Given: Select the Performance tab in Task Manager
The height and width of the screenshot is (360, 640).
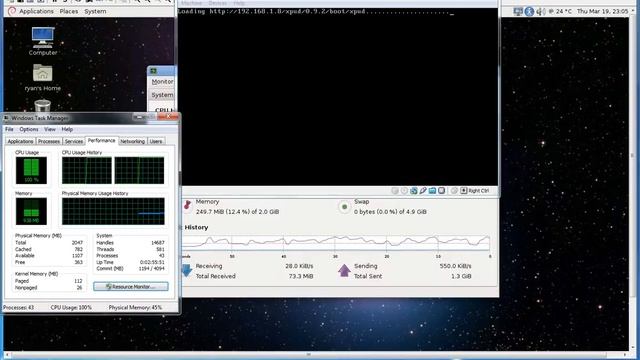Looking at the screenshot, I should coord(102,140).
